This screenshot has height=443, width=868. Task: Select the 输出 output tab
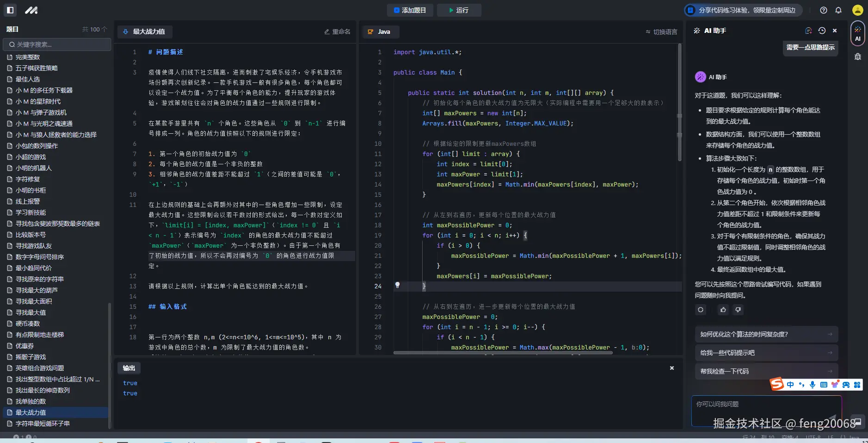(x=129, y=368)
